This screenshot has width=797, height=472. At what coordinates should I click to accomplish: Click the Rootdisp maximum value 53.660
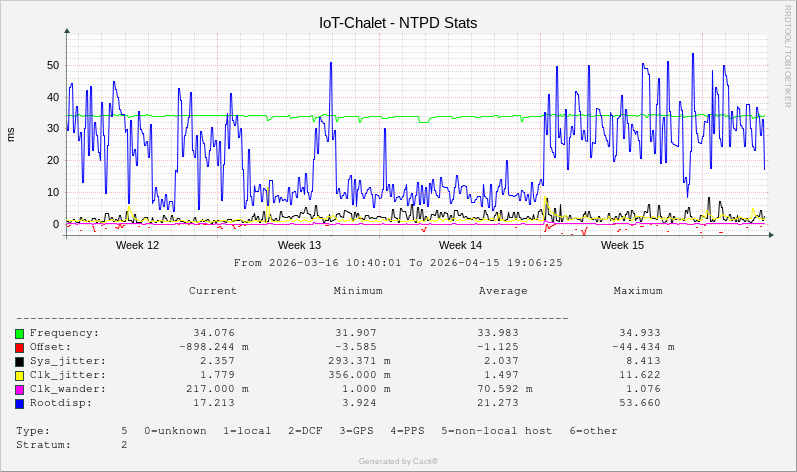640,403
